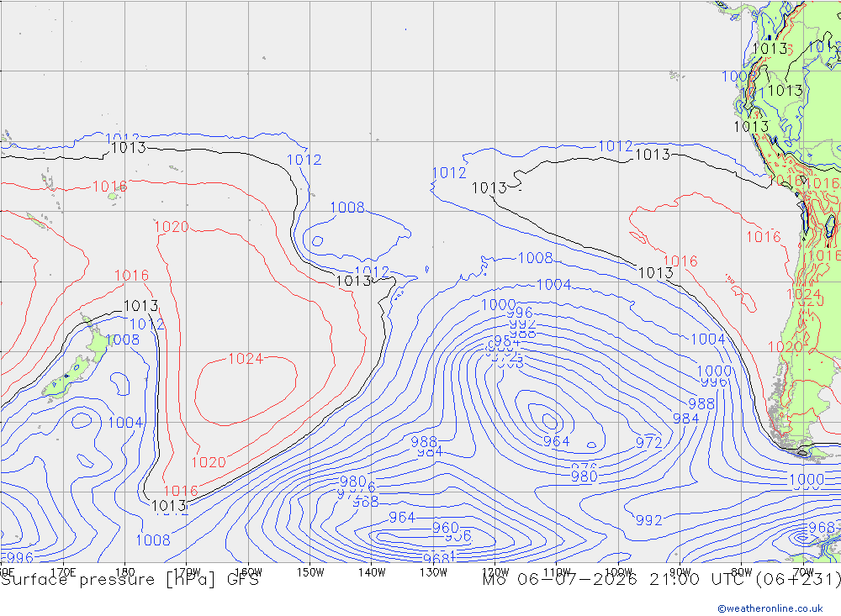Select the 1000 label south of Tierra del Fuego

807,479
